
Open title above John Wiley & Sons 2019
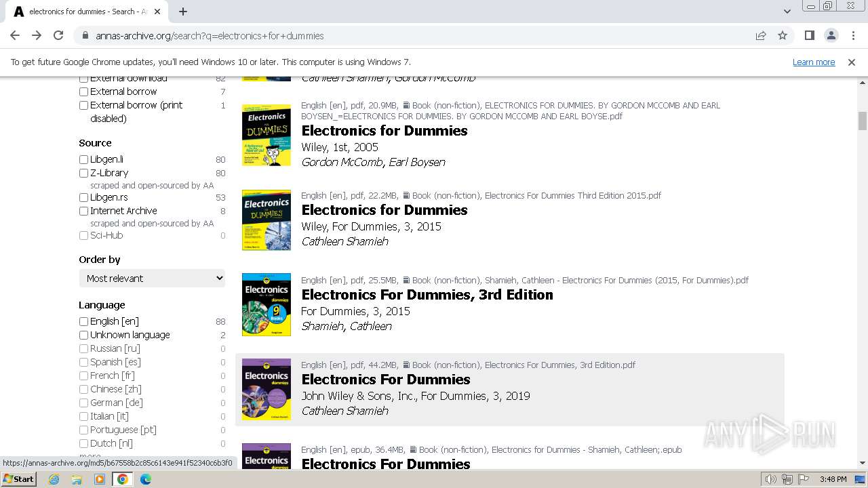[386, 380]
